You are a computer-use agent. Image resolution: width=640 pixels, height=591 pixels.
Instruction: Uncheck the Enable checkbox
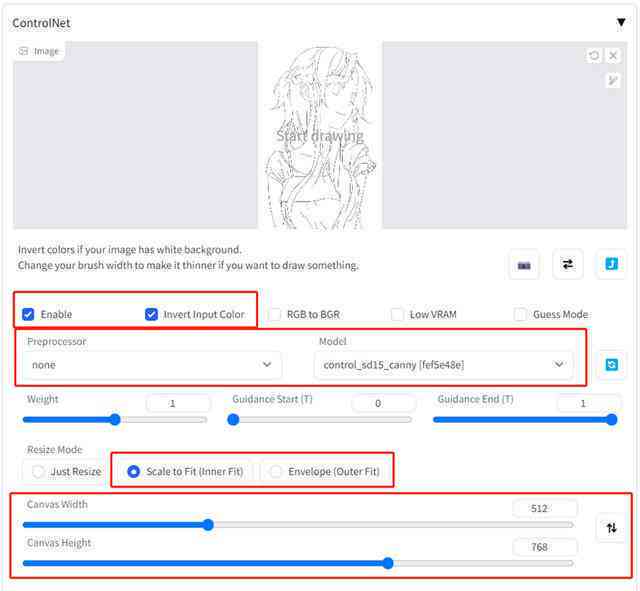(x=28, y=314)
